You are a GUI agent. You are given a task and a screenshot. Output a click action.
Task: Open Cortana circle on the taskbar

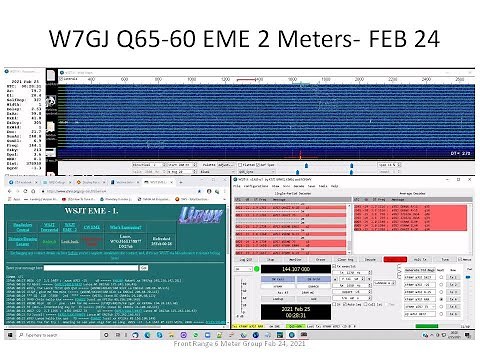(x=106, y=335)
